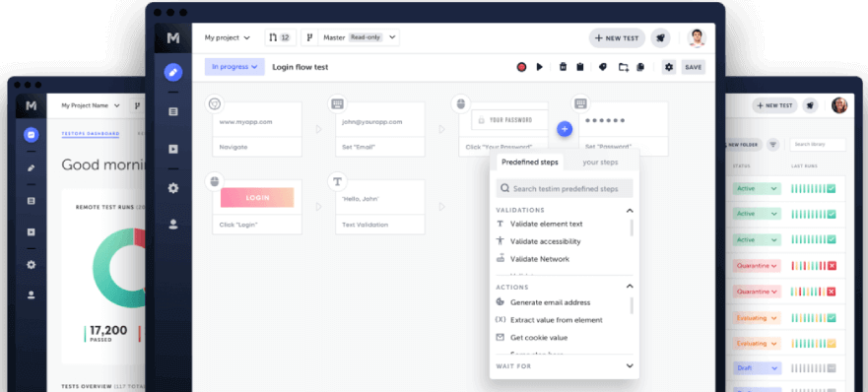This screenshot has height=392, width=868.
Task: Open the user avatar in right window
Action: coord(839,105)
